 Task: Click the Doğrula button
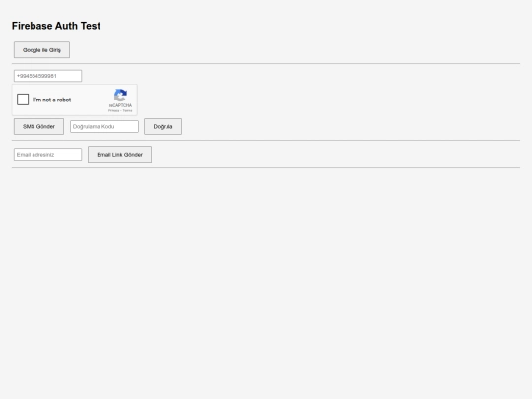[x=163, y=126]
